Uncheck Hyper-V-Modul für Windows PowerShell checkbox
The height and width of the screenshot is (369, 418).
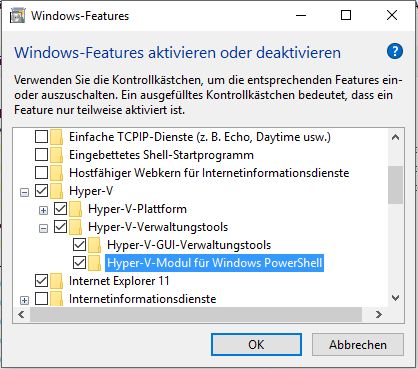click(x=79, y=263)
